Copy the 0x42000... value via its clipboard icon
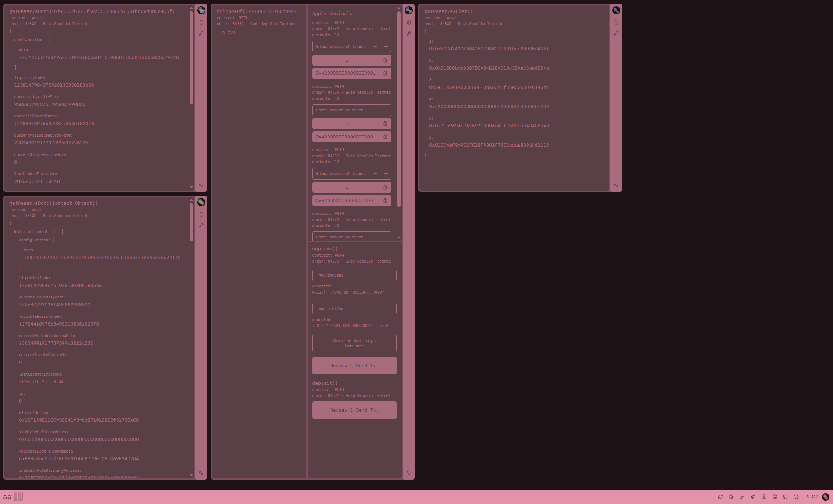833x504 pixels. 385,73
